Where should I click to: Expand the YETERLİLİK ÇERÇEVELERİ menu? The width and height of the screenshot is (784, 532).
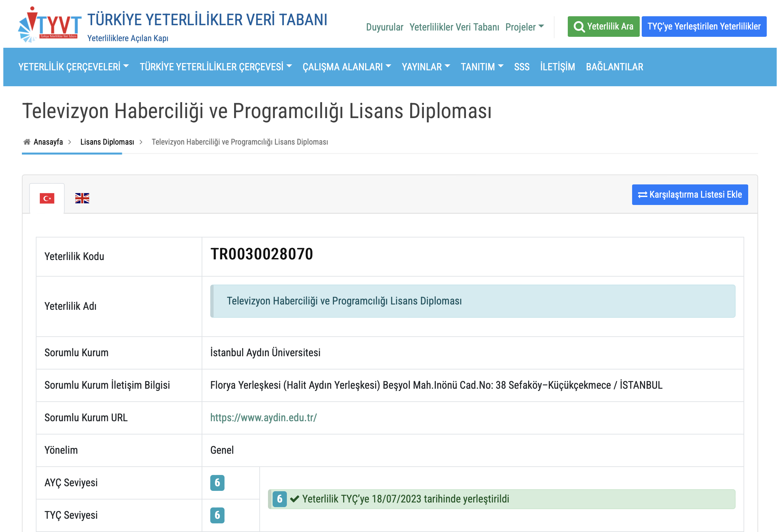(x=74, y=67)
